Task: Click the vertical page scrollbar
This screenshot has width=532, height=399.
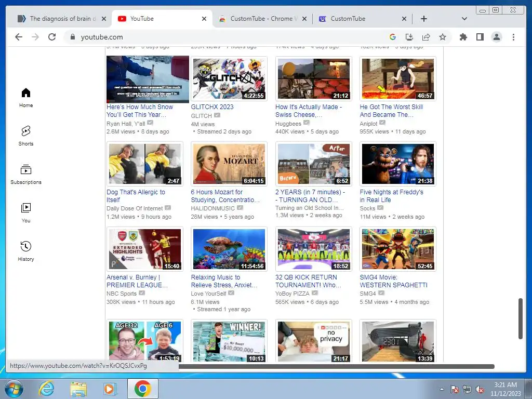Action: pos(521,318)
